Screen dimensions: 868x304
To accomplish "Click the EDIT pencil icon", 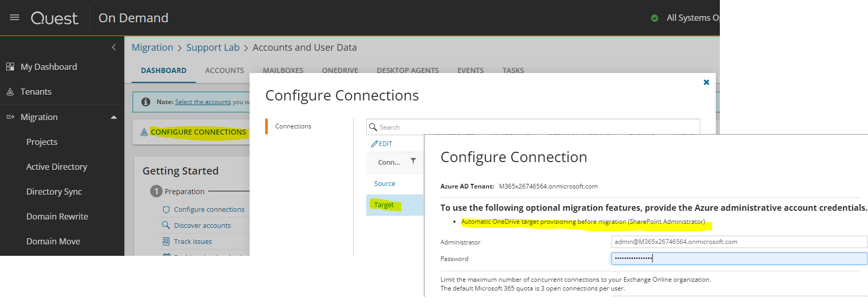I will pos(374,144).
